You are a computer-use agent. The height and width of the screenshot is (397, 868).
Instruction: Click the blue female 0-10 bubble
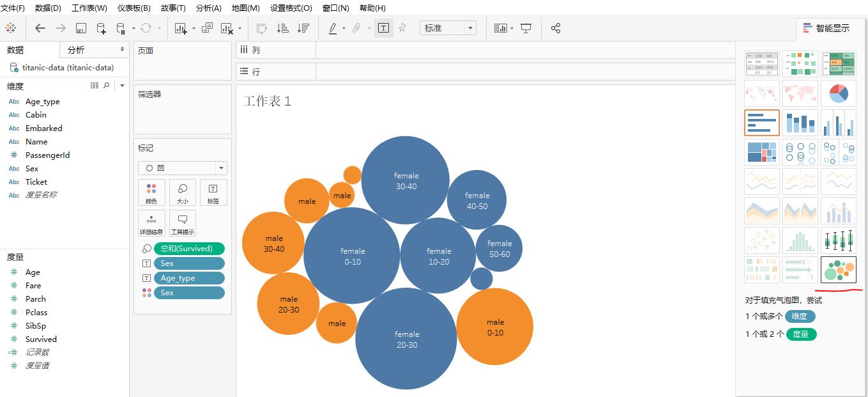(352, 256)
